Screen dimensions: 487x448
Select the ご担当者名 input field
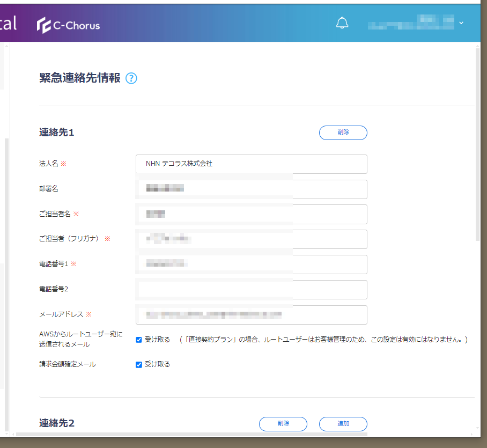tap(251, 214)
